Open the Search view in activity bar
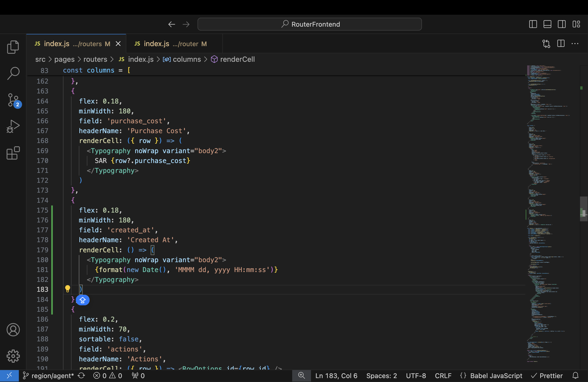The height and width of the screenshot is (382, 588). [13, 73]
